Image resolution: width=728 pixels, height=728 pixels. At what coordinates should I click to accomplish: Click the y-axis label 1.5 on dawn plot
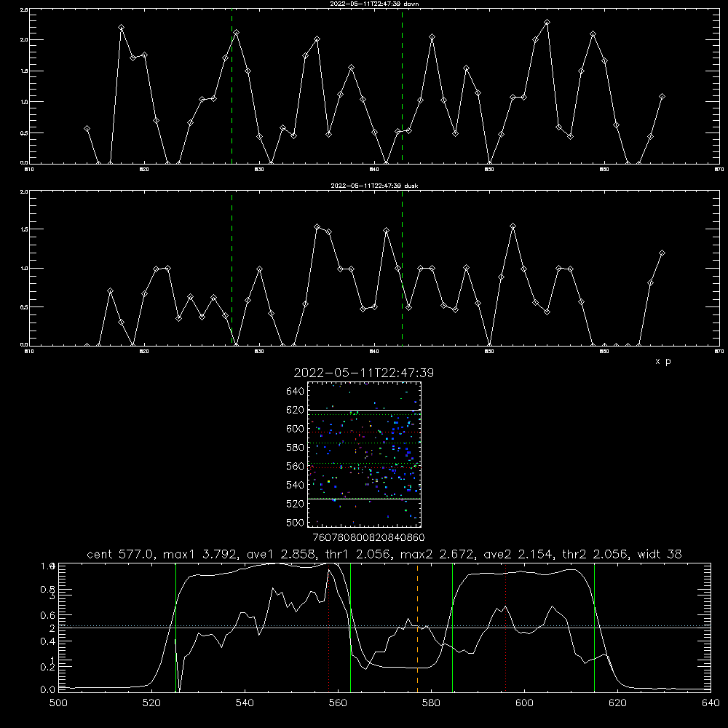tap(25, 71)
